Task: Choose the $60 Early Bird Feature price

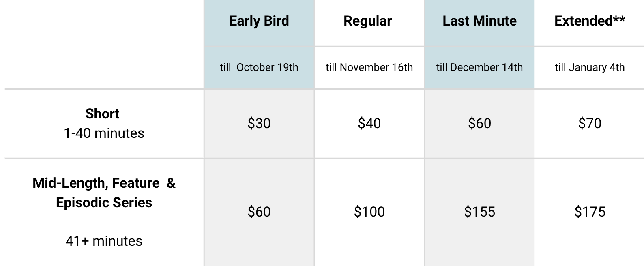Action: pos(259,212)
